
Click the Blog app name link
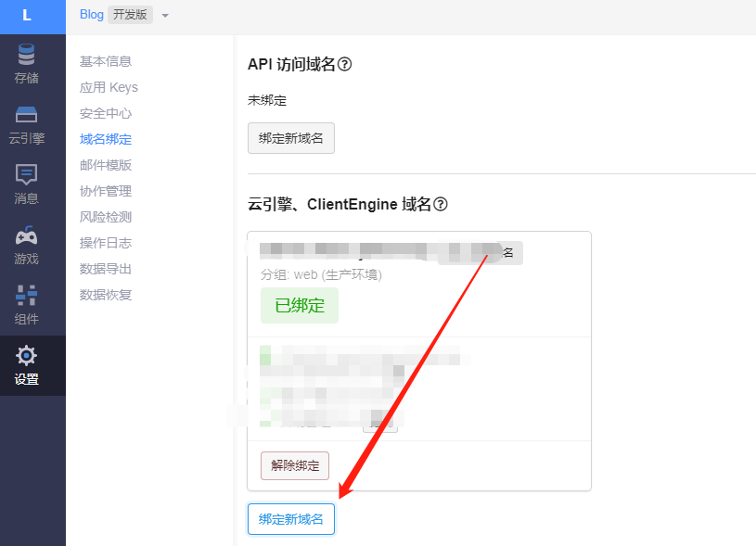point(91,15)
